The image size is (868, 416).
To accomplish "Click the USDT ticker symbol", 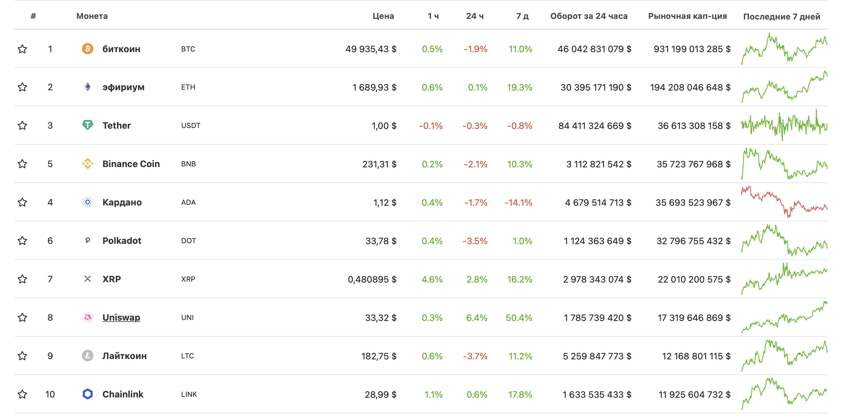I will click(x=191, y=126).
